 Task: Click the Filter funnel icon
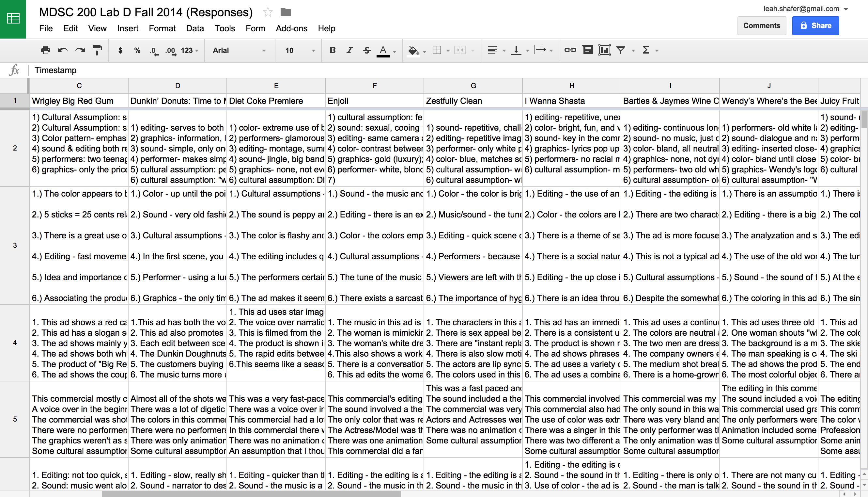pos(621,51)
